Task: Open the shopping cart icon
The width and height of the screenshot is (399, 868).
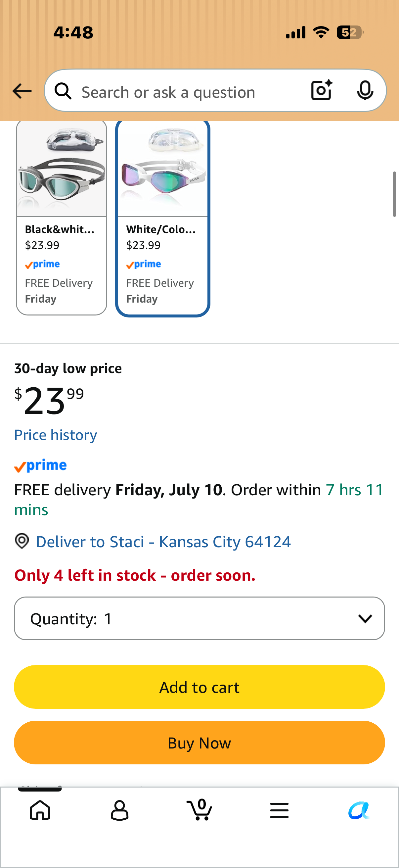Action: tap(199, 809)
